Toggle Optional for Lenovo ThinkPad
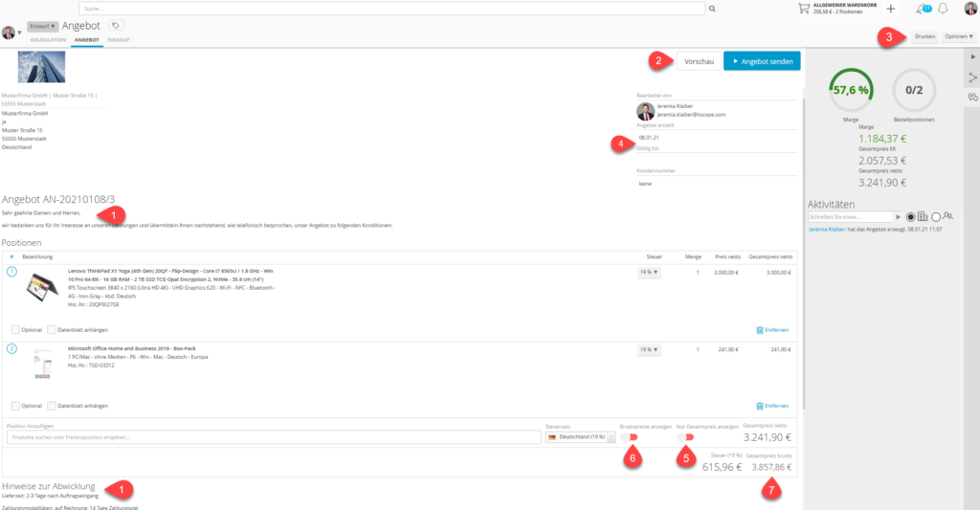Viewport: 980px width, 510px height. (15, 329)
